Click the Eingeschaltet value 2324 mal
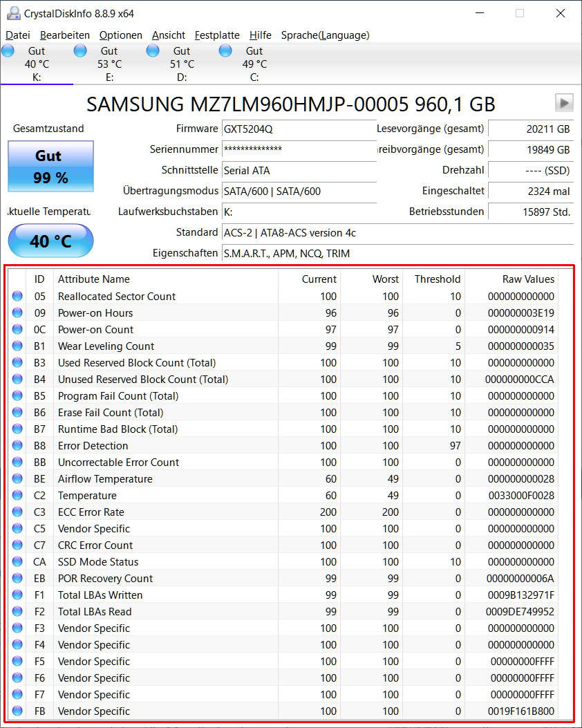The height and width of the screenshot is (728, 582). point(531,192)
